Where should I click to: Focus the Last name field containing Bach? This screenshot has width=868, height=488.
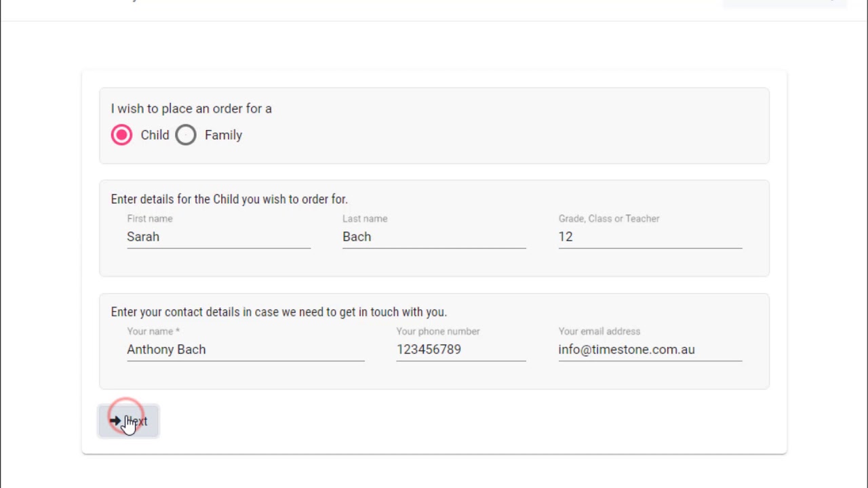pyautogui.click(x=434, y=237)
